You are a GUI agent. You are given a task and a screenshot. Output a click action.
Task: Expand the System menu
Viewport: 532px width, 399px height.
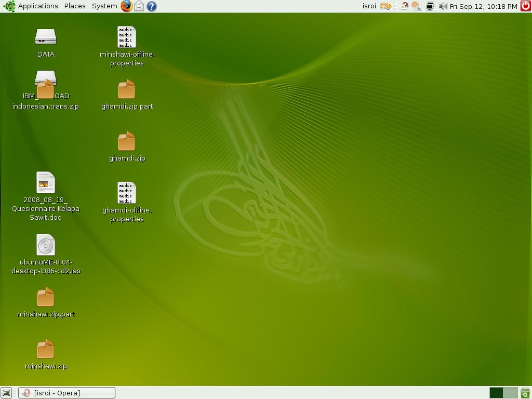tap(104, 6)
